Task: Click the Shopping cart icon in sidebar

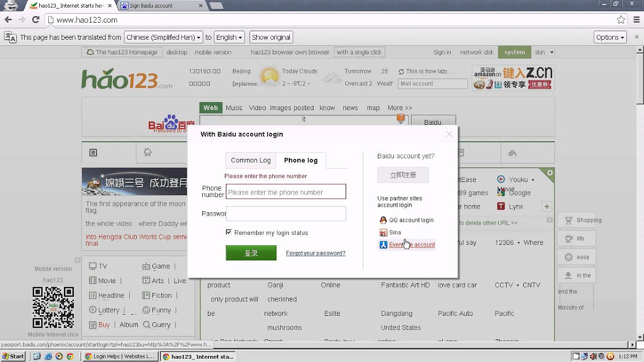Action: point(569,220)
